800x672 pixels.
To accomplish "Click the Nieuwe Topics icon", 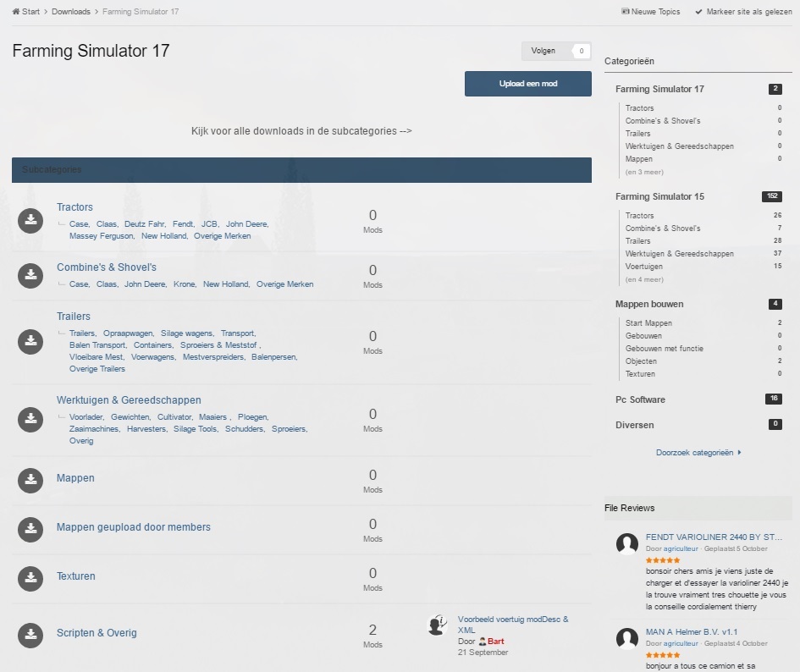I will tap(625, 11).
